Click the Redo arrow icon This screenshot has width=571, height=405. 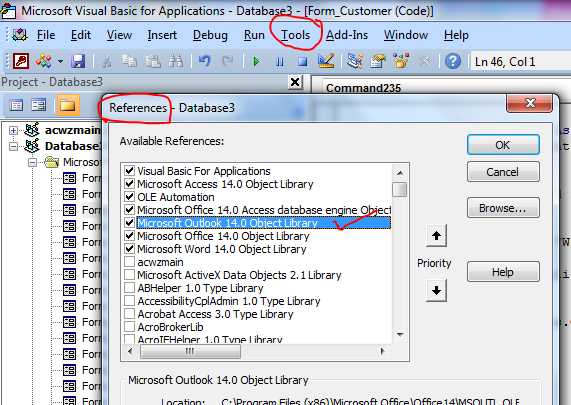pos(228,61)
